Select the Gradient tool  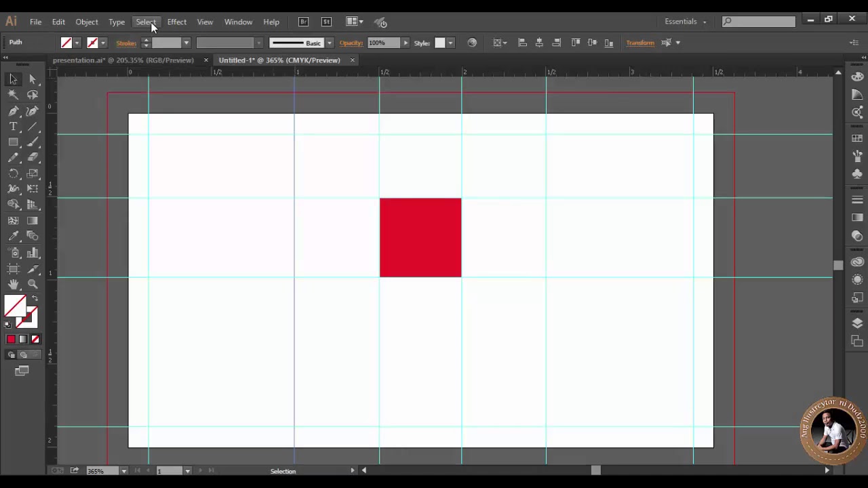click(33, 220)
